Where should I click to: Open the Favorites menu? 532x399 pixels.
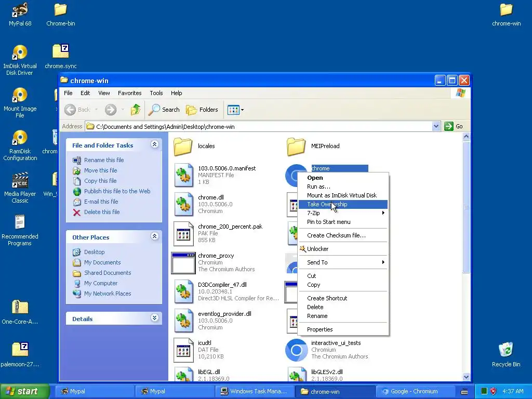(x=129, y=93)
